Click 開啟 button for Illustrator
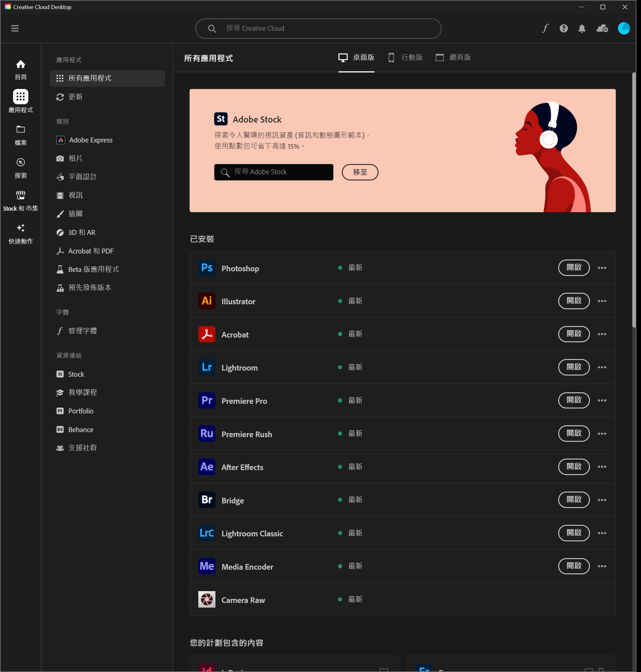Image resolution: width=641 pixels, height=672 pixels. click(574, 301)
